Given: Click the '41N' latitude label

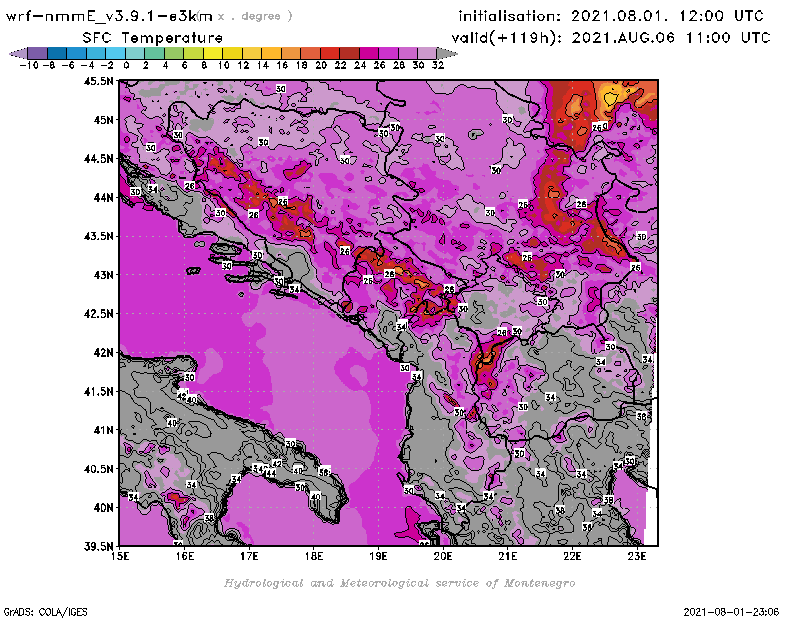Looking at the screenshot, I should point(103,430).
